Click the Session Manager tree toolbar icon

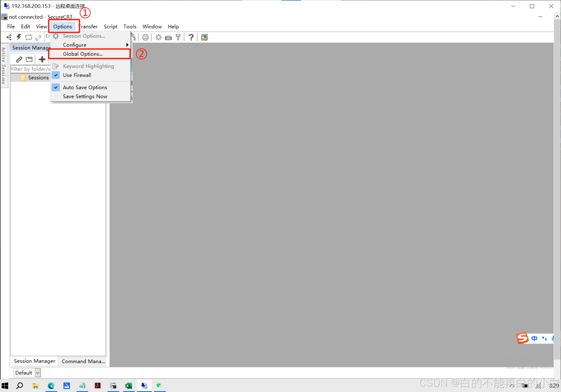(9, 37)
